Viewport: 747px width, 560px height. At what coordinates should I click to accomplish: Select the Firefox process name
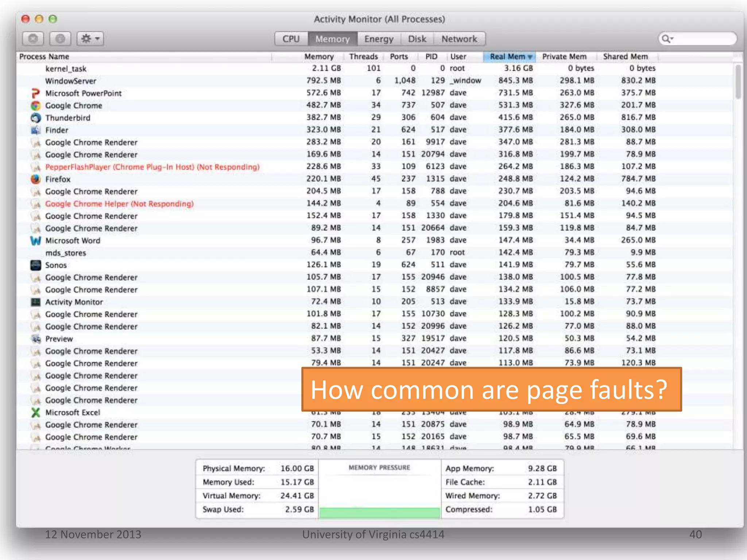[x=58, y=179]
